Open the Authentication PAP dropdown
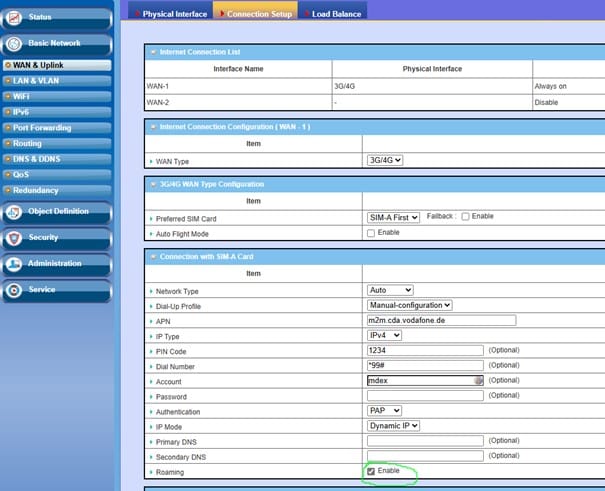Viewport: 605px width, 491px height. [x=384, y=410]
